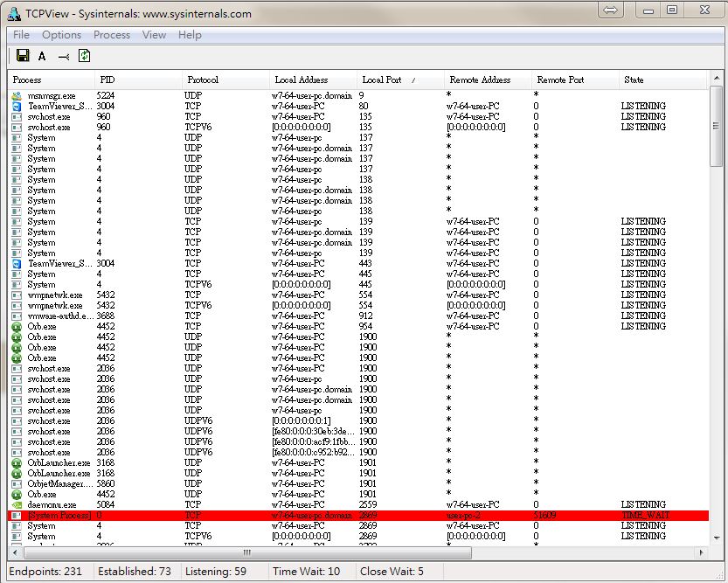This screenshot has width=728, height=583.
Task: Click the show unconnected endpoints toolbar icon
Action: [x=64, y=57]
